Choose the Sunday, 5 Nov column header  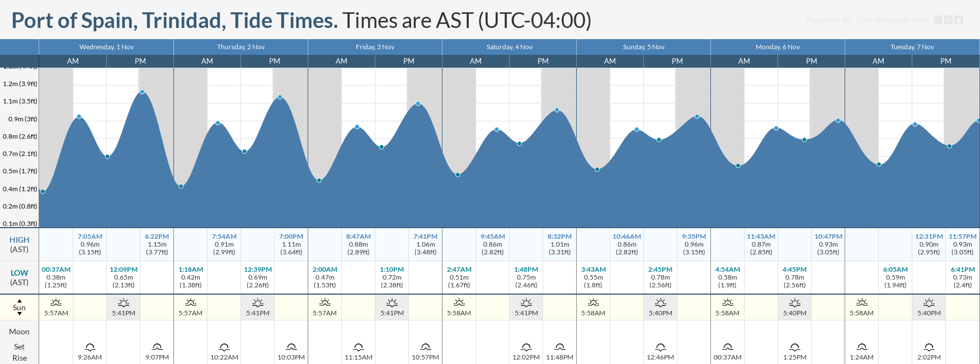[643, 47]
